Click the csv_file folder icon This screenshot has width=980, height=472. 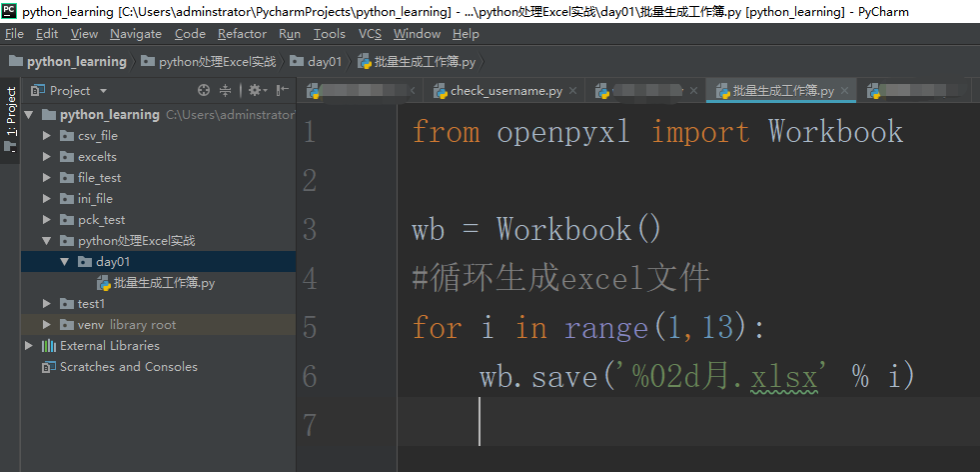pyautogui.click(x=66, y=136)
